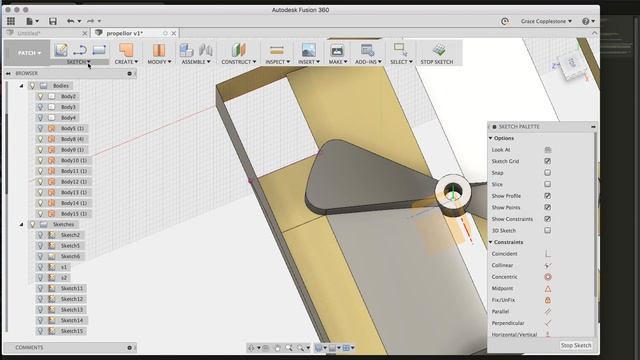
Task: Toggle visibility of Body2
Action: (40, 96)
